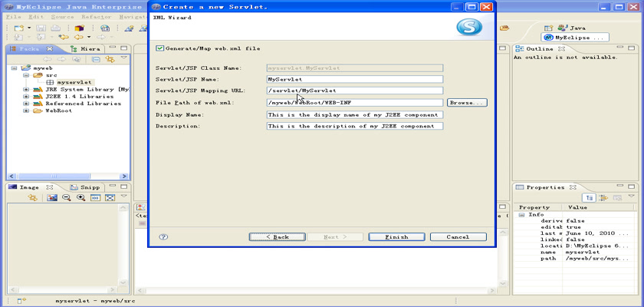Click the File Path of web.xml field
The height and width of the screenshot is (307, 644).
(x=355, y=103)
